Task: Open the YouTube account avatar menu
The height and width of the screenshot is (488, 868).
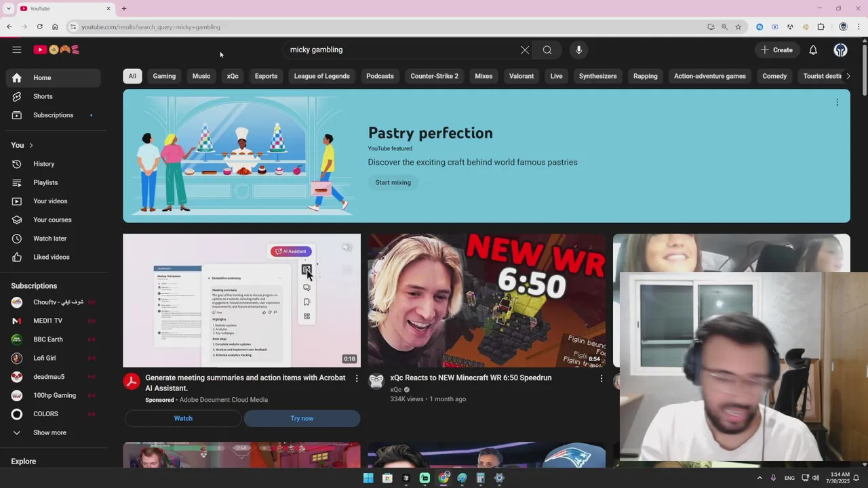Action: tap(840, 49)
